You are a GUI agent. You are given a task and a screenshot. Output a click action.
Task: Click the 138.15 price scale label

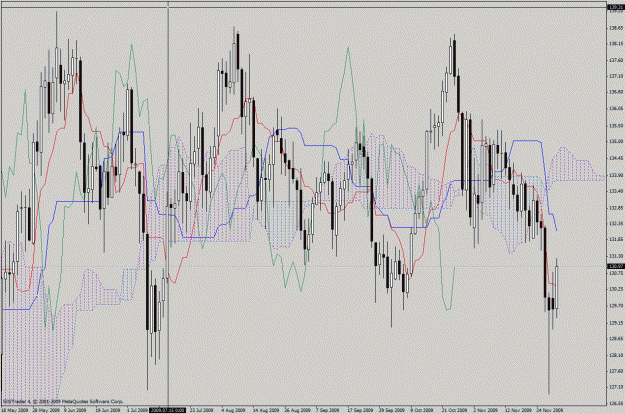(x=616, y=44)
